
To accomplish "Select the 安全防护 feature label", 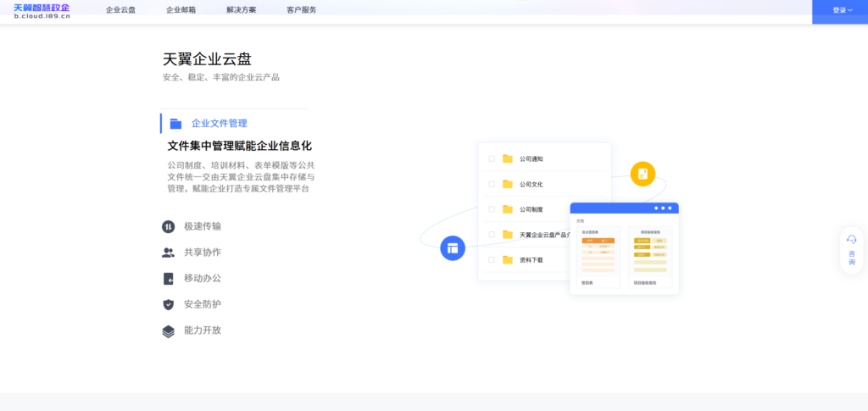I will (203, 304).
